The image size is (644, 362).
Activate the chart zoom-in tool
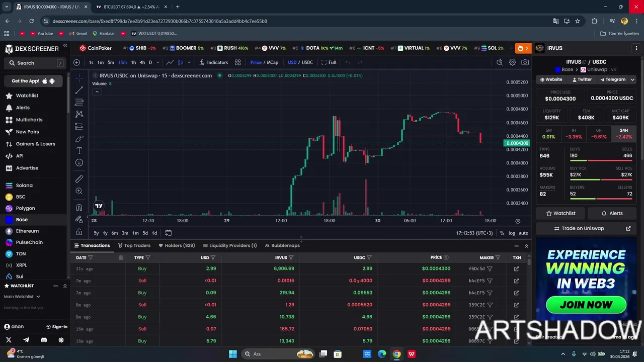click(79, 191)
